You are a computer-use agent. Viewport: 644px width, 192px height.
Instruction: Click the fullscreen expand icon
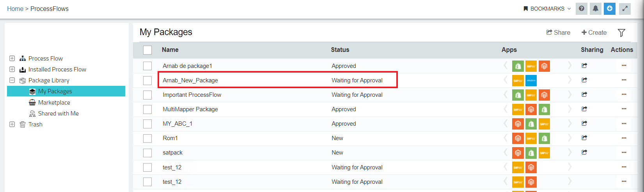click(625, 9)
